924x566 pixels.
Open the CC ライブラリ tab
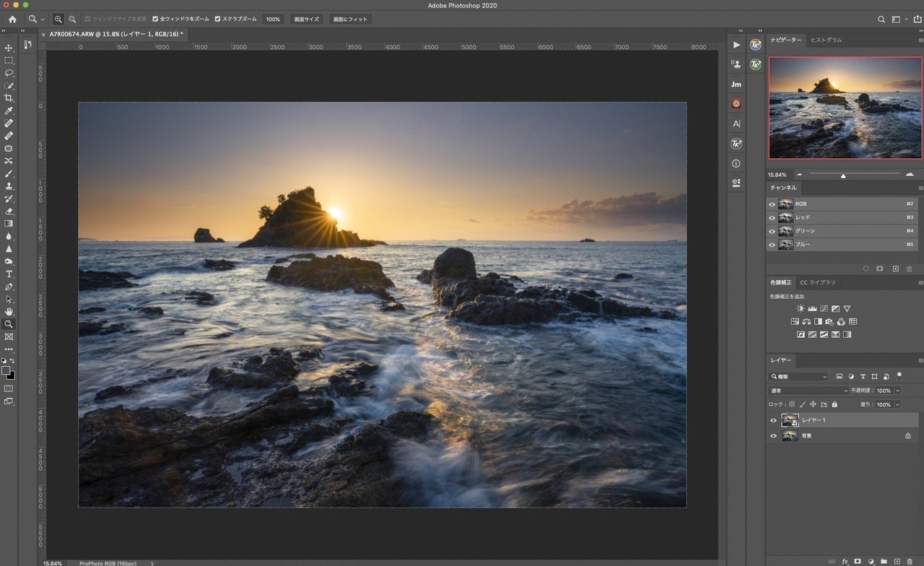coord(819,282)
